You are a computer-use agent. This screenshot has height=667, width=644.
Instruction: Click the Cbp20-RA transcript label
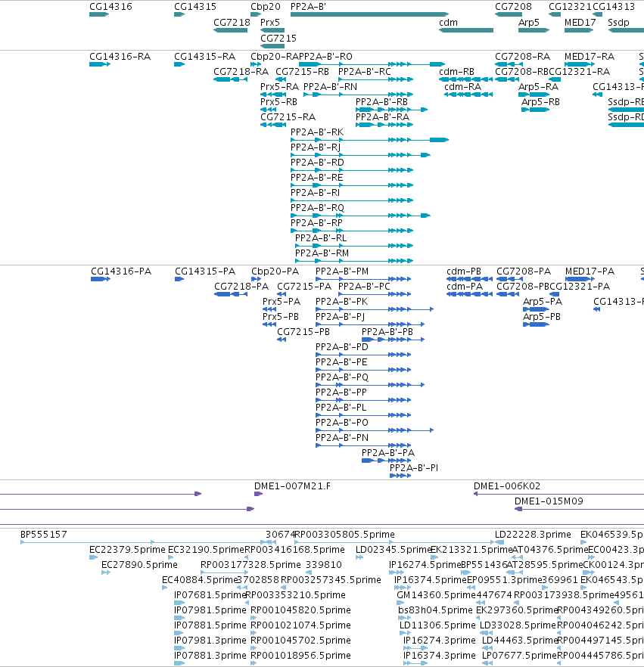coord(275,57)
